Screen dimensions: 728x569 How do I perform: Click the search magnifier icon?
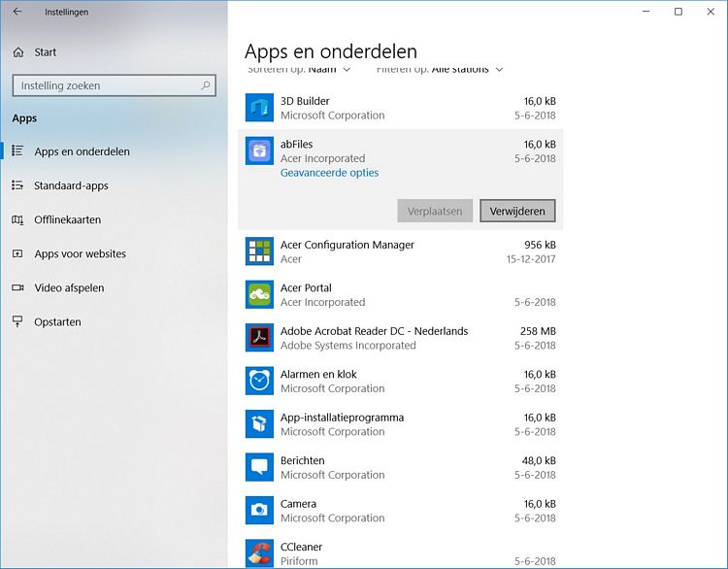[206, 85]
